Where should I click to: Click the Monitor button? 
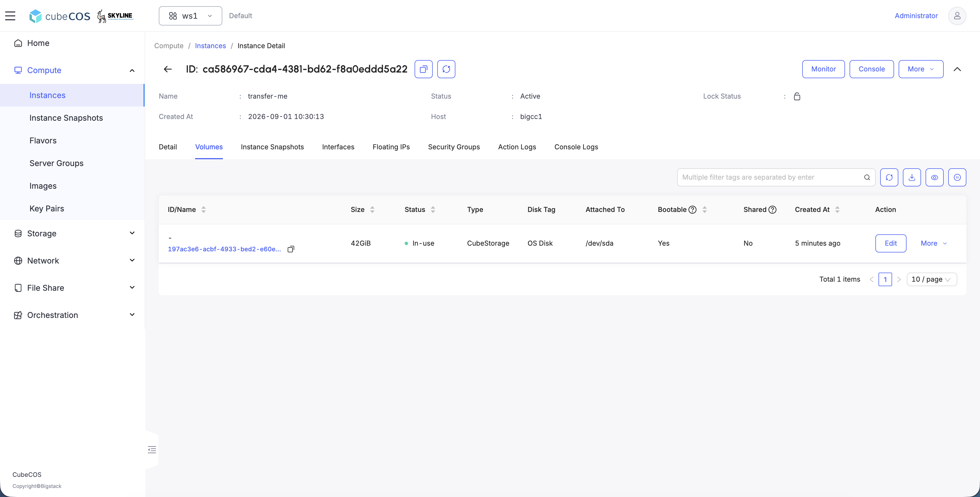click(x=823, y=69)
